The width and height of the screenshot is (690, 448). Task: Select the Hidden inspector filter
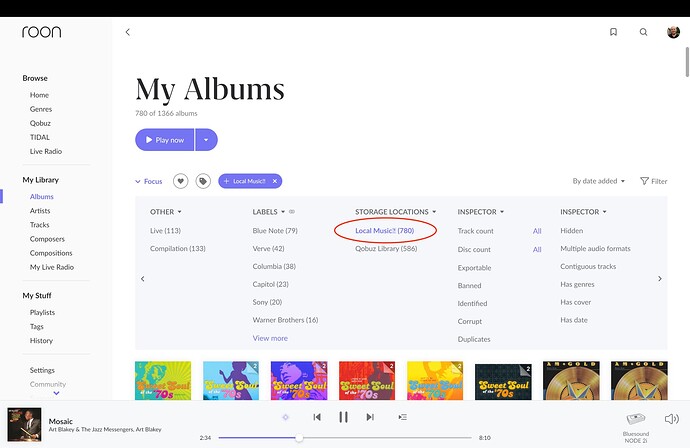click(572, 231)
